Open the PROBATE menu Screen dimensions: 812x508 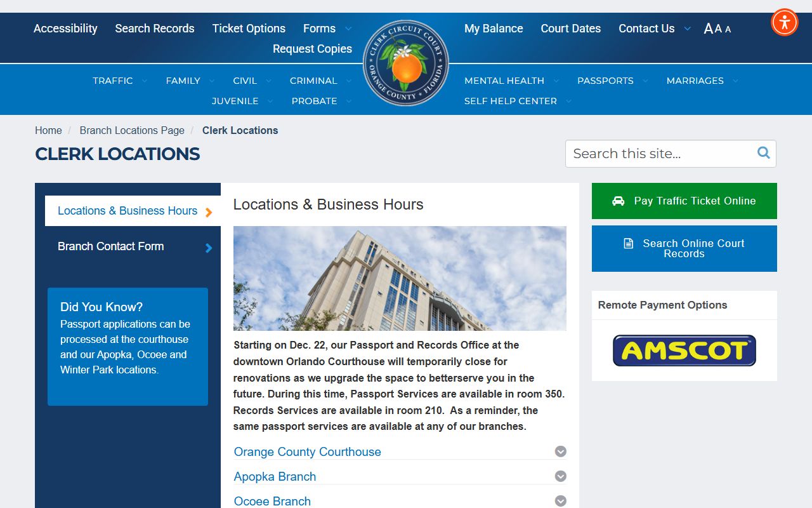(x=314, y=101)
